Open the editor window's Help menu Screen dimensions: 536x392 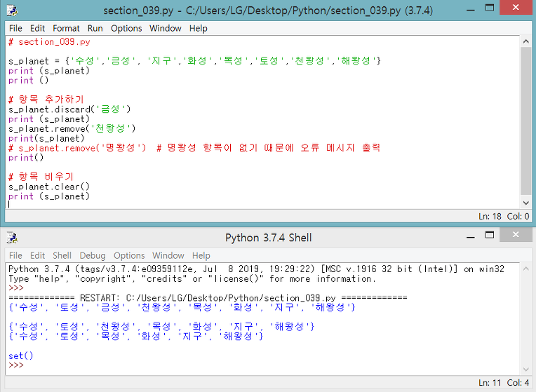tap(199, 28)
